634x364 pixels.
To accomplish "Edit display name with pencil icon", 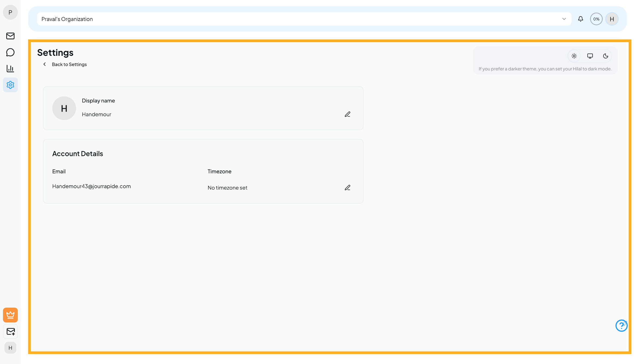I will [347, 114].
